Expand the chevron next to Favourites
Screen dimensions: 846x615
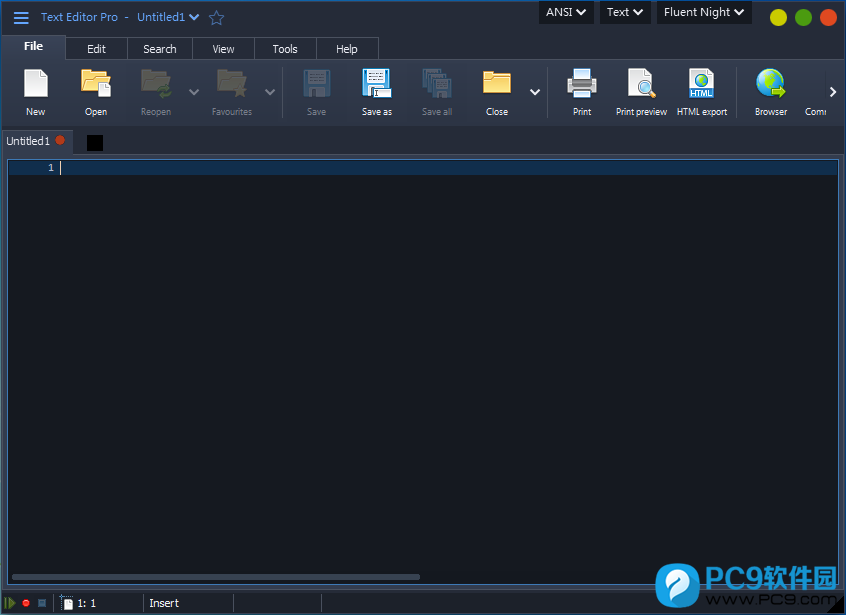pos(270,90)
